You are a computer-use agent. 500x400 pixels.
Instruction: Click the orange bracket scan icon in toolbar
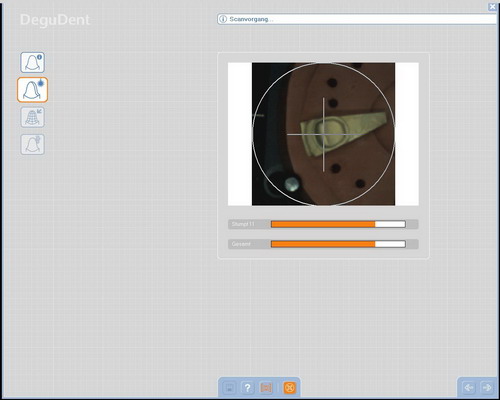tap(266, 388)
